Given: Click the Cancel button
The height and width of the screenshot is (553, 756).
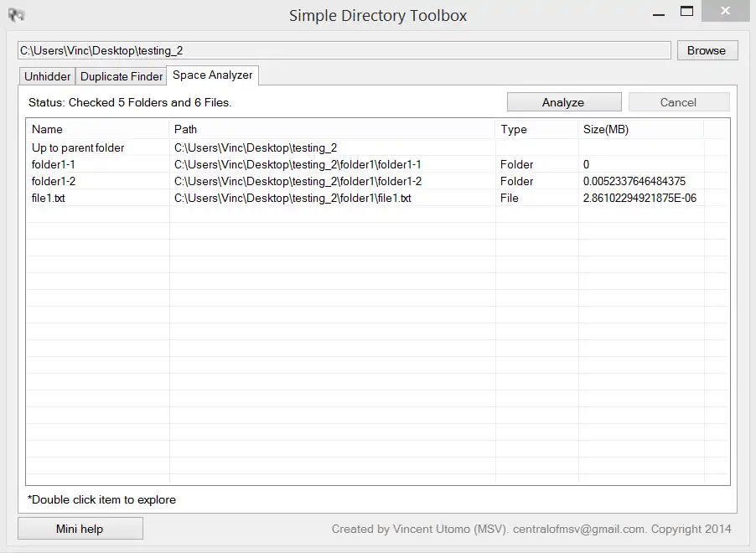Looking at the screenshot, I should point(679,102).
